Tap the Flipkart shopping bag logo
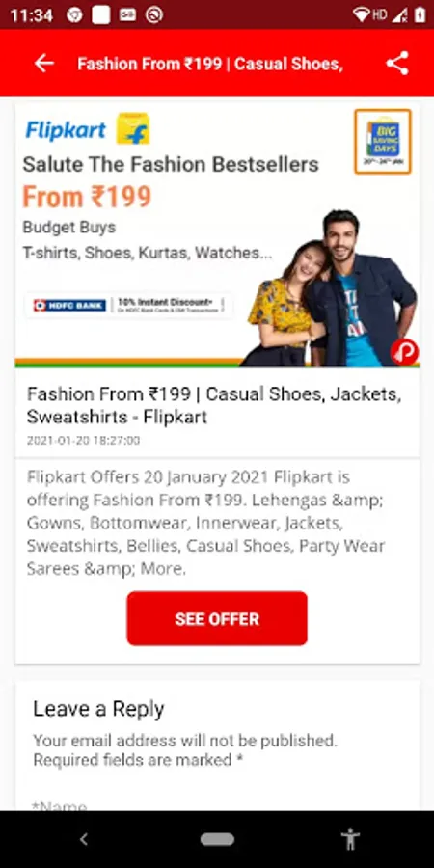Viewport: 434px width, 868px height. [x=133, y=129]
